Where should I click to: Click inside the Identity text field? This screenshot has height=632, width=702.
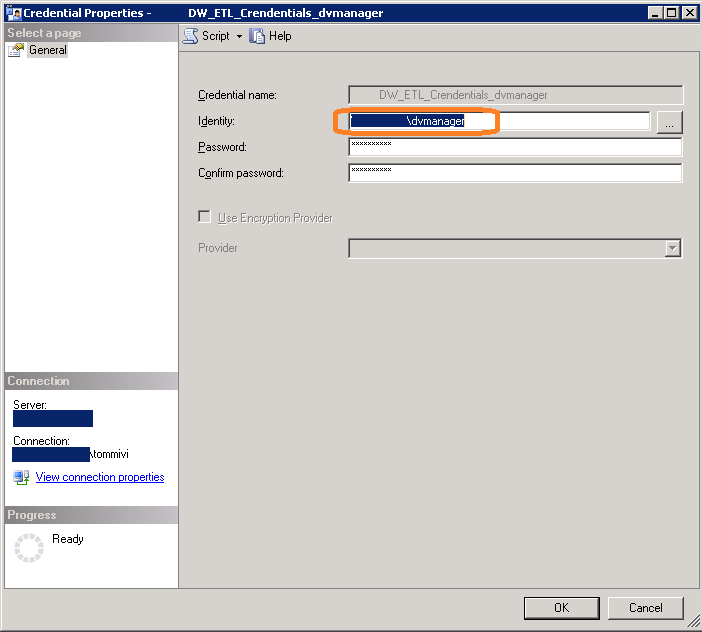click(570, 121)
